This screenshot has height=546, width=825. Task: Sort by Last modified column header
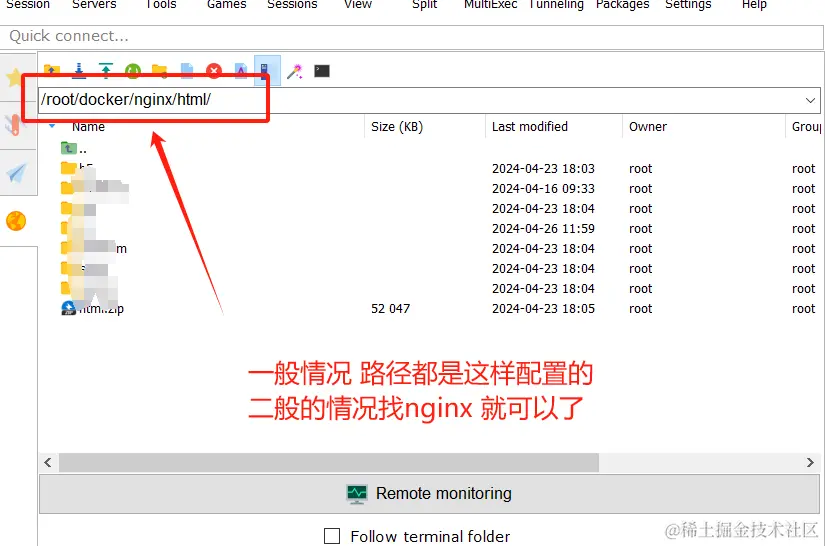coord(530,127)
